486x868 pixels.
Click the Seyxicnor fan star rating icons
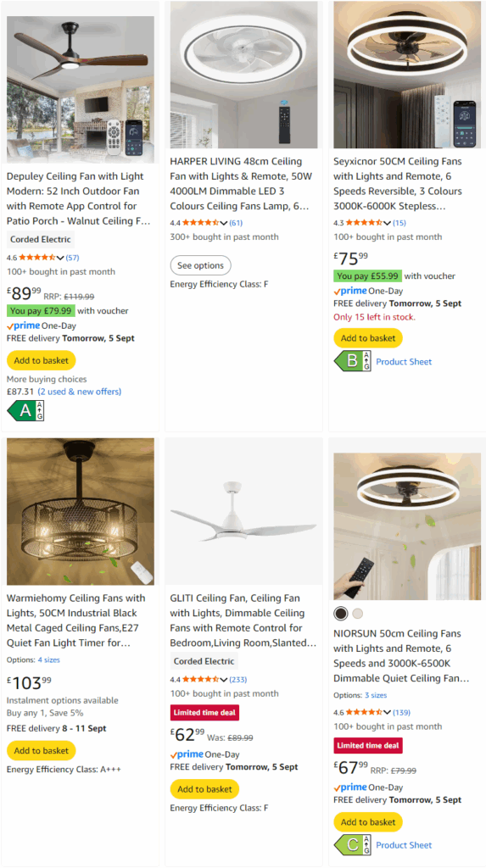click(364, 223)
